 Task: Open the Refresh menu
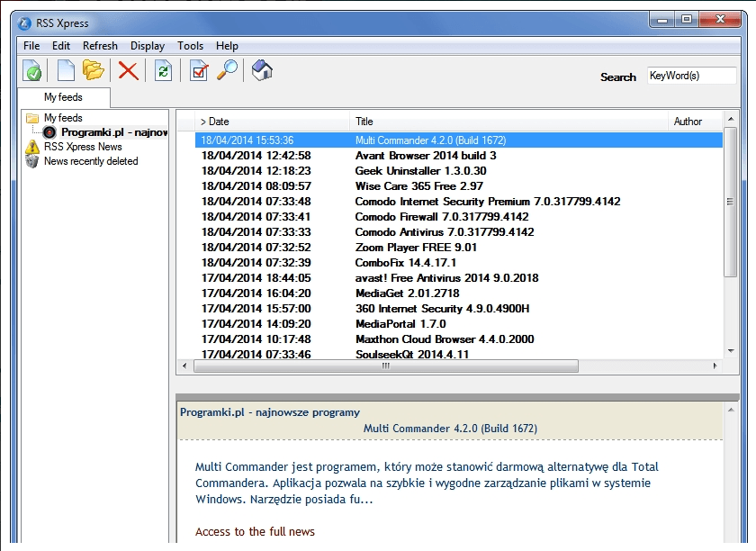pos(100,46)
